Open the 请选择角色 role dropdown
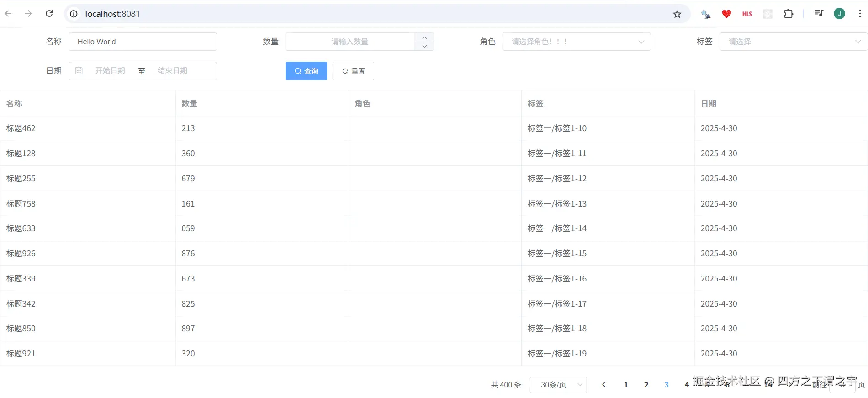The height and width of the screenshot is (398, 868). [577, 42]
